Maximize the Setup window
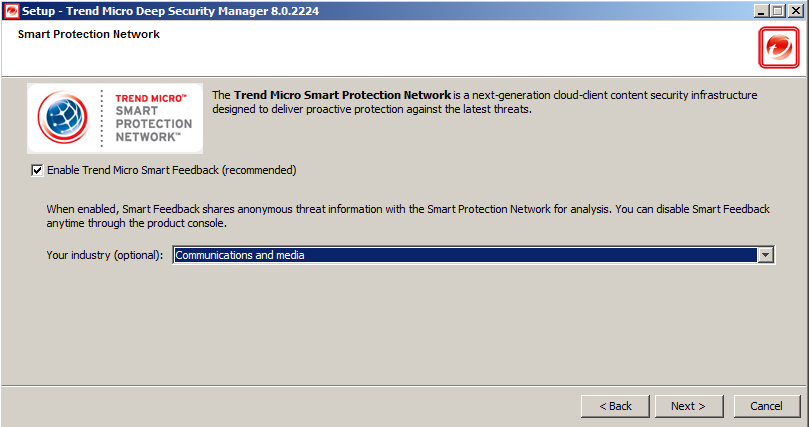The width and height of the screenshot is (809, 427). [779, 9]
